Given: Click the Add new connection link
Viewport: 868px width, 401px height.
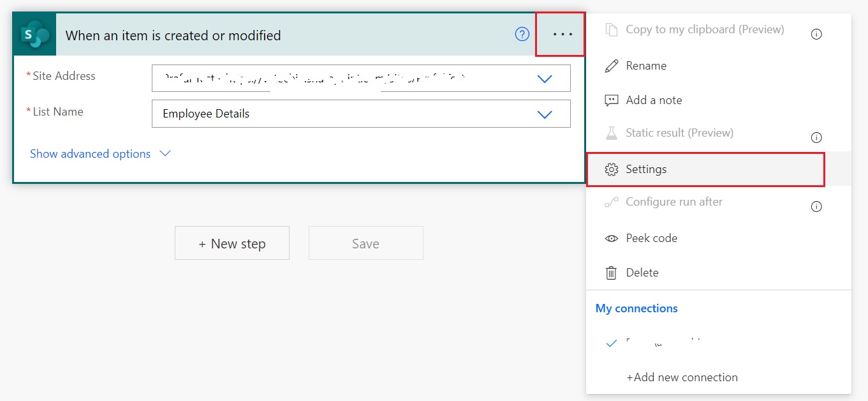Looking at the screenshot, I should pos(682,377).
